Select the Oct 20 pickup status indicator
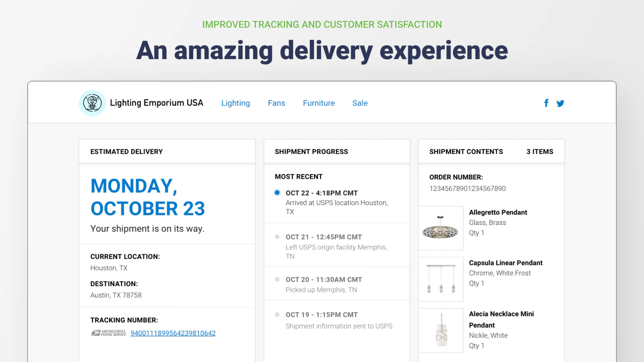This screenshot has width=644, height=362. click(x=277, y=279)
